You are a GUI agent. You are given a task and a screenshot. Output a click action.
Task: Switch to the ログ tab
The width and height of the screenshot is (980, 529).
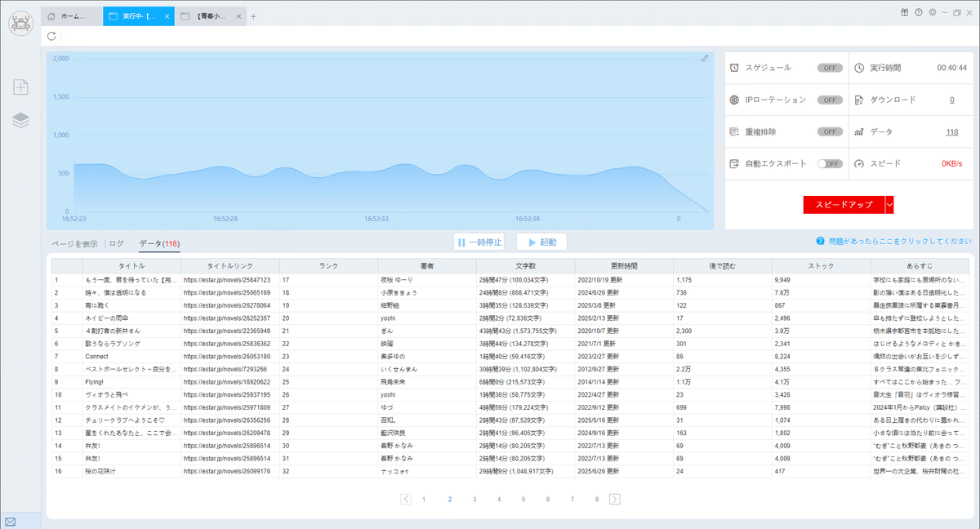[117, 243]
